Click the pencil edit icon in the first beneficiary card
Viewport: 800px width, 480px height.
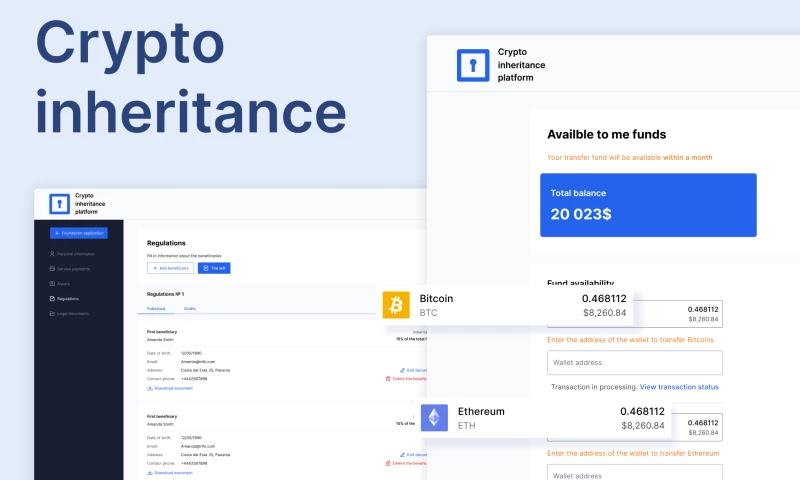pyautogui.click(x=388, y=370)
